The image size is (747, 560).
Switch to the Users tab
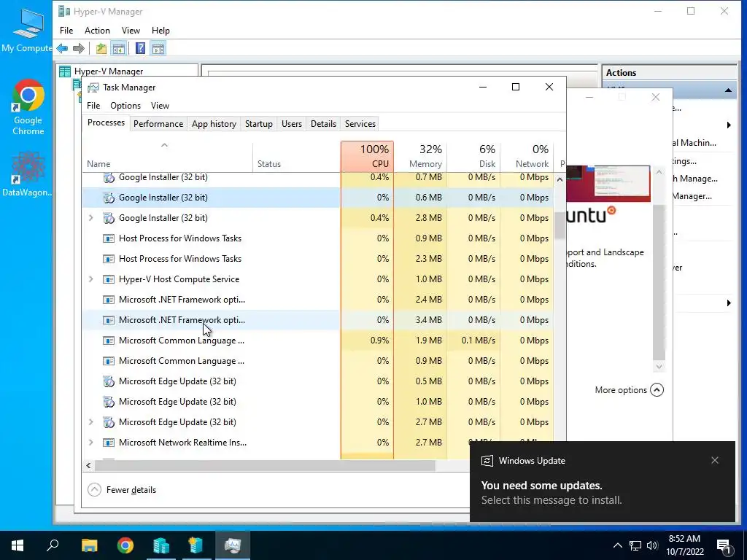pyautogui.click(x=292, y=124)
